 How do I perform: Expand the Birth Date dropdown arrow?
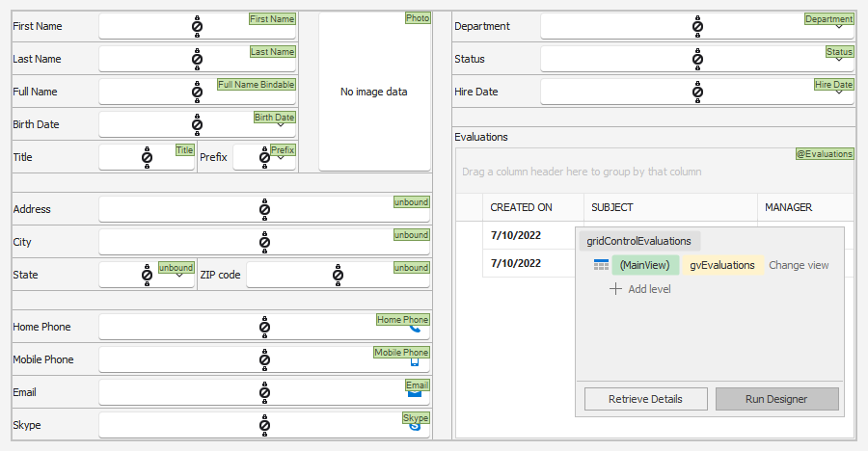281,124
